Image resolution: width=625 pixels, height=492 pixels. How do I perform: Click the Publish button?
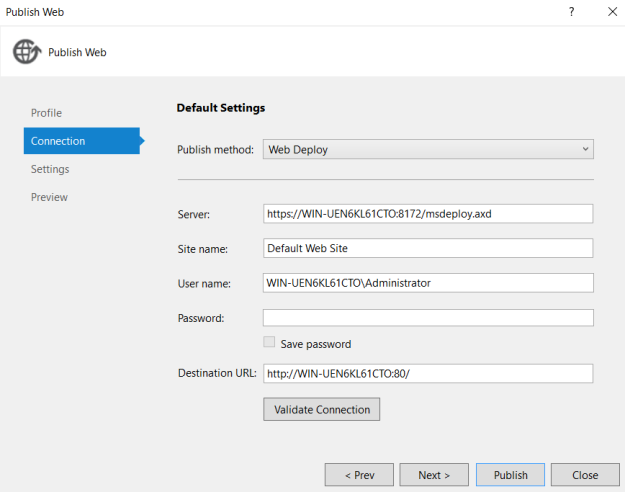click(510, 474)
